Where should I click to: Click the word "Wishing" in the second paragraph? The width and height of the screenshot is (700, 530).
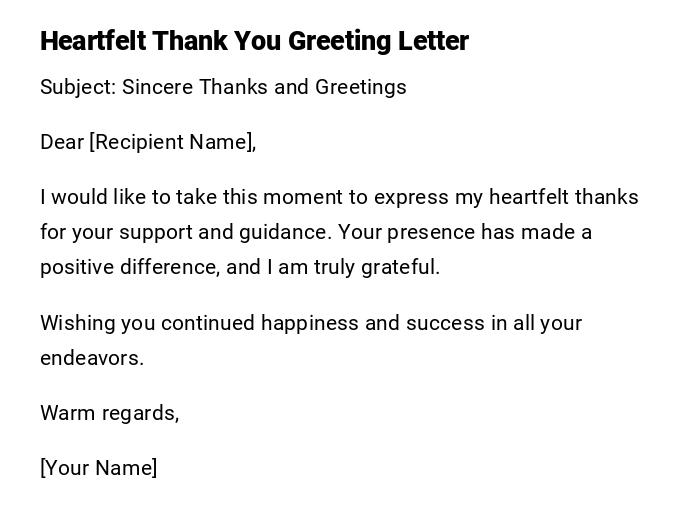point(77,323)
